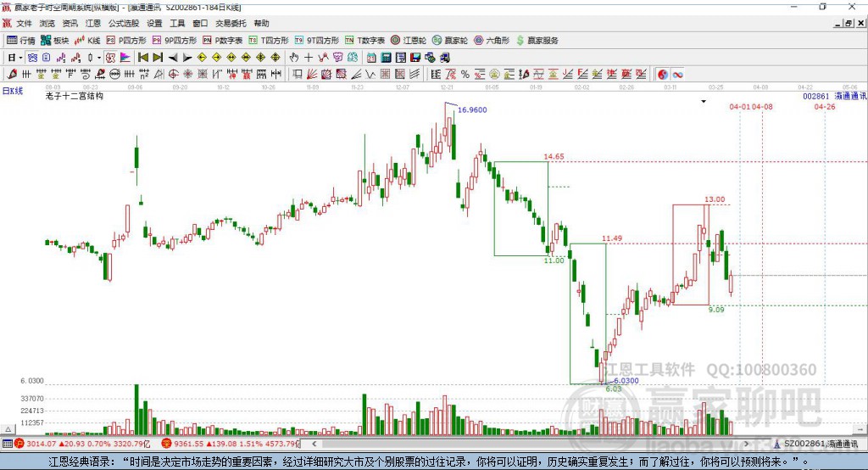This screenshot has height=470, width=868.
Task: Click the inner window restore button
Action: pyautogui.click(x=848, y=23)
